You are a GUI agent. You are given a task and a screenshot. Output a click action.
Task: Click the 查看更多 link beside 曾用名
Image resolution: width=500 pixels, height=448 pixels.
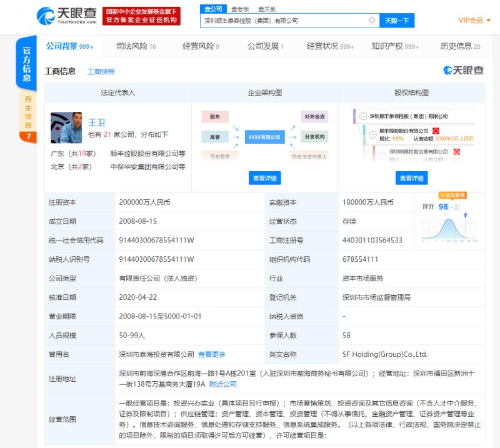[211, 354]
